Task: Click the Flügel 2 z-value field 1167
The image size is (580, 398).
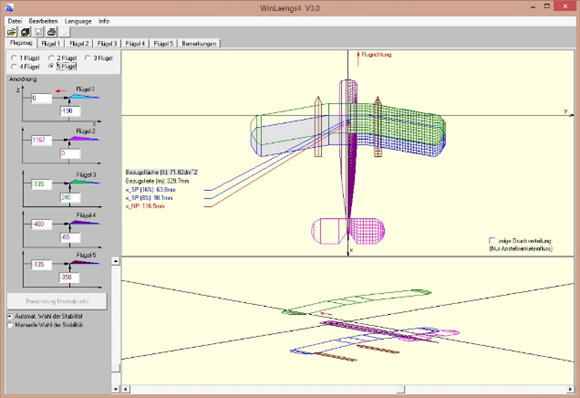Action: pyautogui.click(x=41, y=140)
